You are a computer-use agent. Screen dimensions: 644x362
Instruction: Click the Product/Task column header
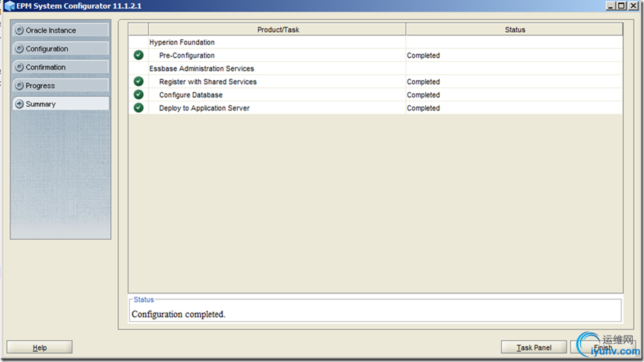pyautogui.click(x=278, y=30)
